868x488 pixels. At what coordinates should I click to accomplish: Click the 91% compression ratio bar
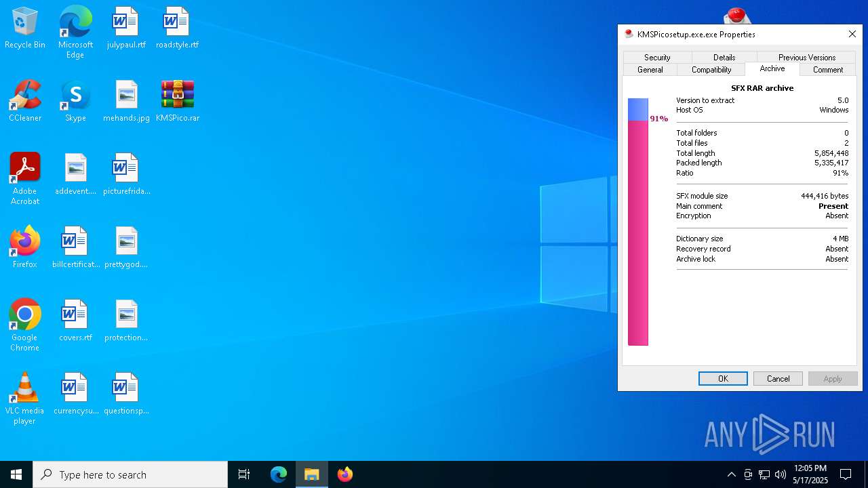tap(638, 222)
